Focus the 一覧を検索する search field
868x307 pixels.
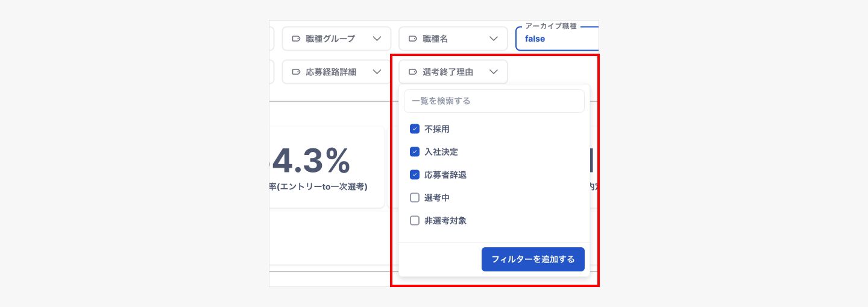pos(494,101)
